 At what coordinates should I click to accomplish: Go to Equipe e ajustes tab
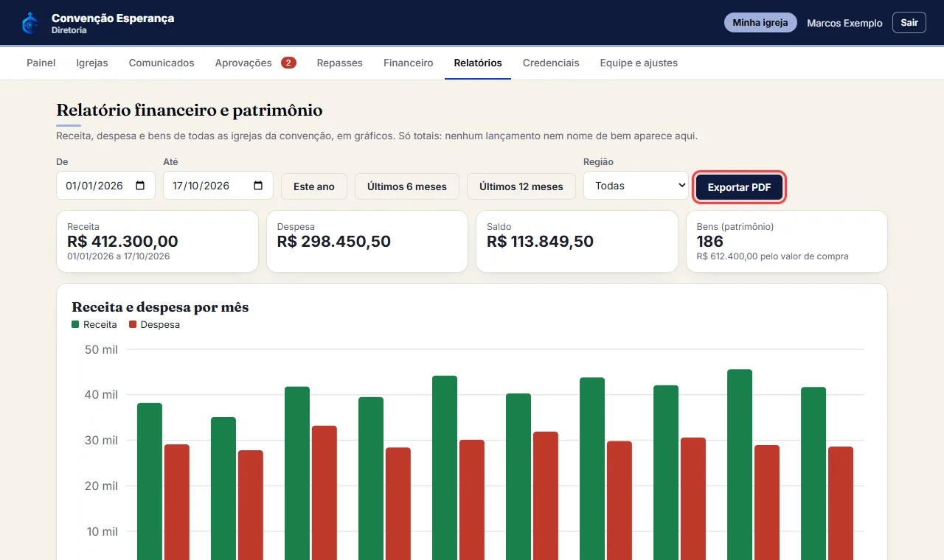coord(639,63)
